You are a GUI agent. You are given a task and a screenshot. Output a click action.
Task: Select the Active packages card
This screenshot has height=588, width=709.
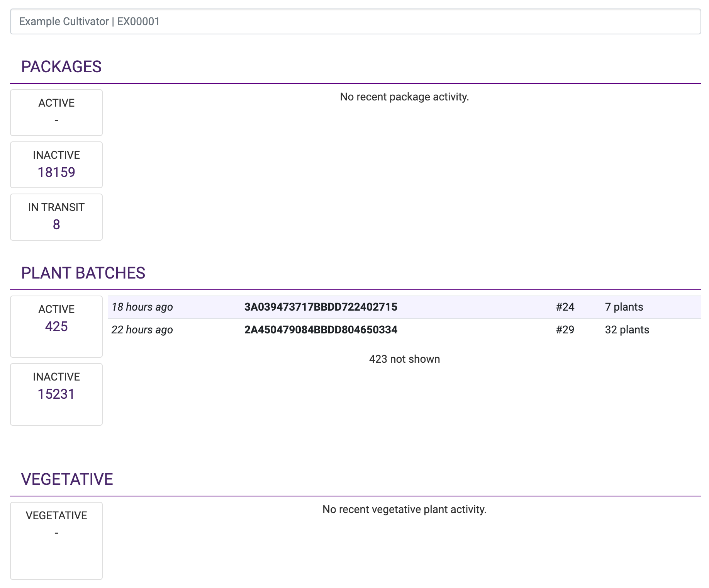tap(56, 112)
